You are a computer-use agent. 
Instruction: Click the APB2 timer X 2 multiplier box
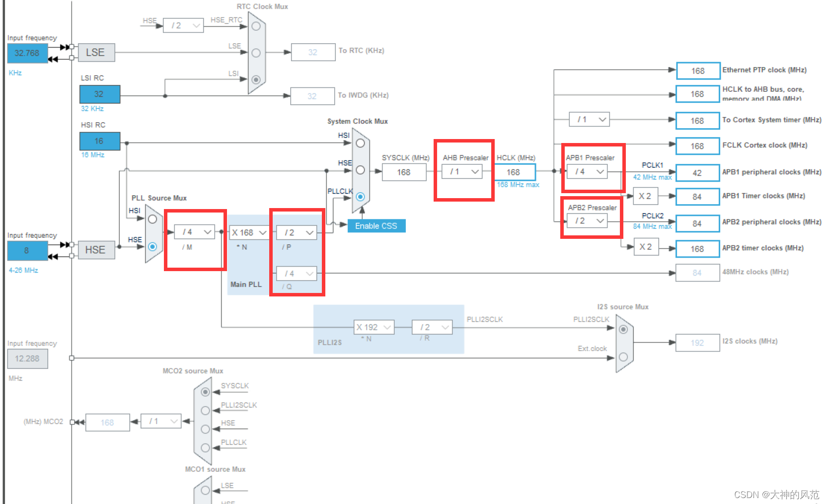tap(646, 247)
